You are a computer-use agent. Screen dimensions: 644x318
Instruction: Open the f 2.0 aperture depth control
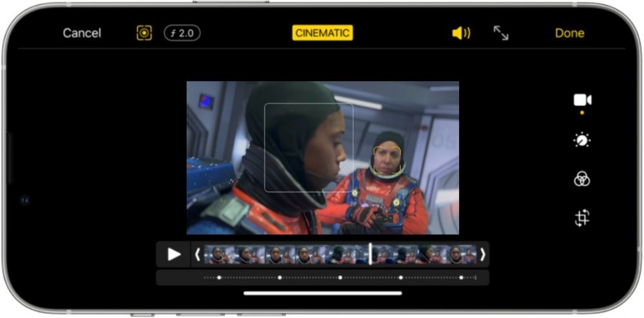point(182,33)
